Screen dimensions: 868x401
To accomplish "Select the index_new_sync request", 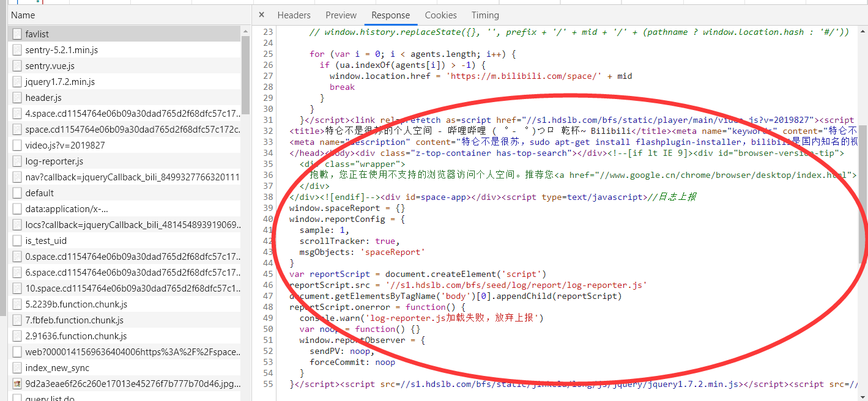I will click(57, 368).
